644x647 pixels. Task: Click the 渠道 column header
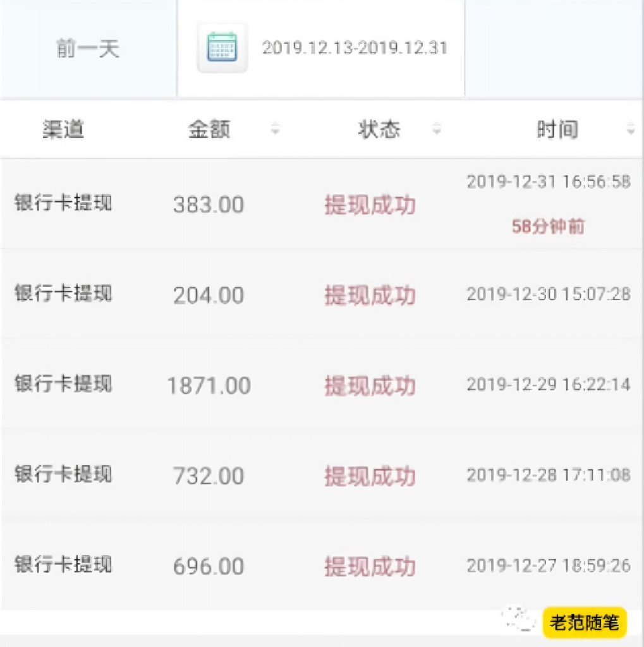click(x=63, y=130)
